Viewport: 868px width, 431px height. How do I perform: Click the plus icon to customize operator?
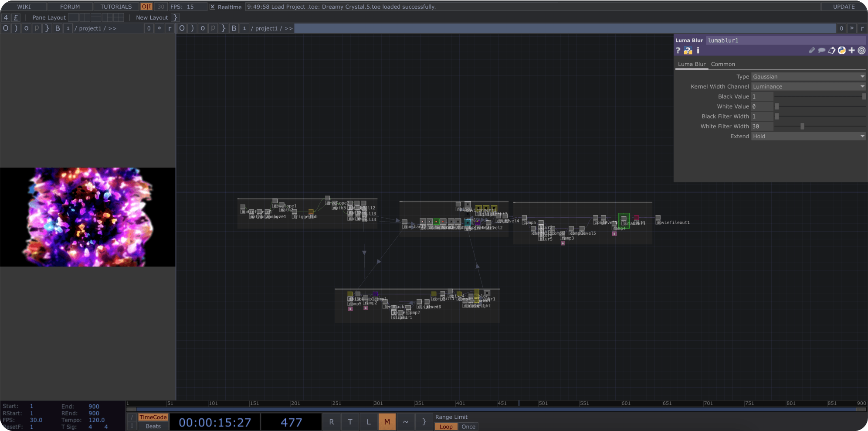click(851, 51)
